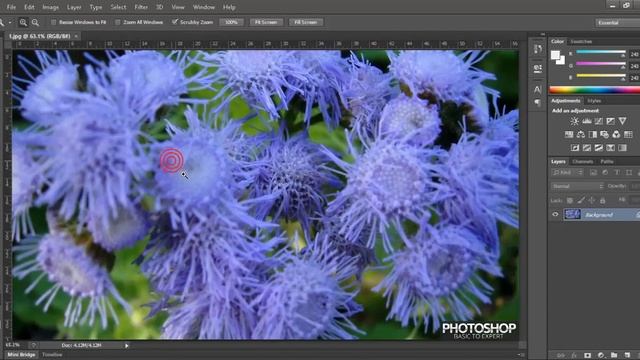
Task: Click the Fill Screen button
Action: click(306, 22)
